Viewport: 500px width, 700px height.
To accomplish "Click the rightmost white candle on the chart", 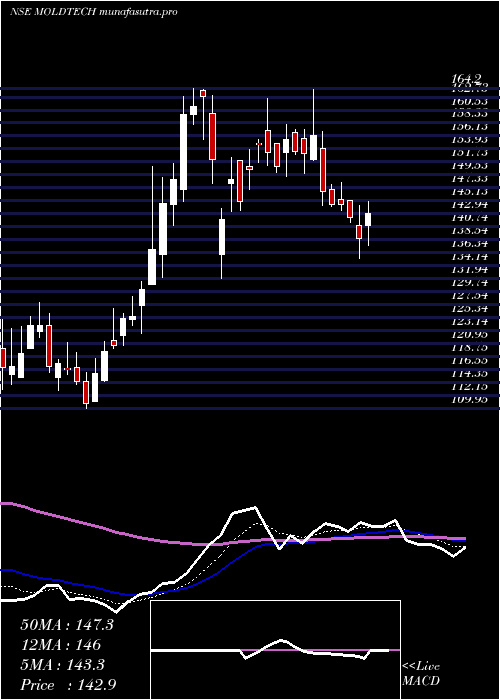I will click(x=368, y=219).
